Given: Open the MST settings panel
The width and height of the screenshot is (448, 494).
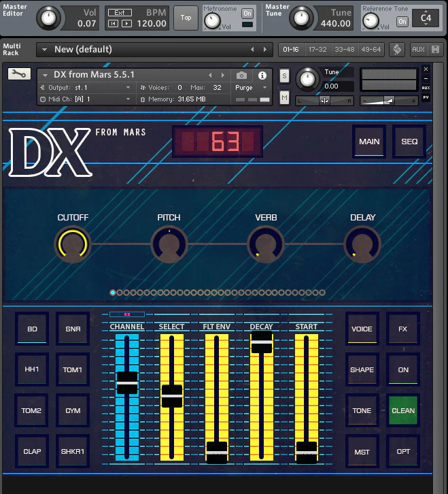Looking at the screenshot, I should (x=362, y=452).
